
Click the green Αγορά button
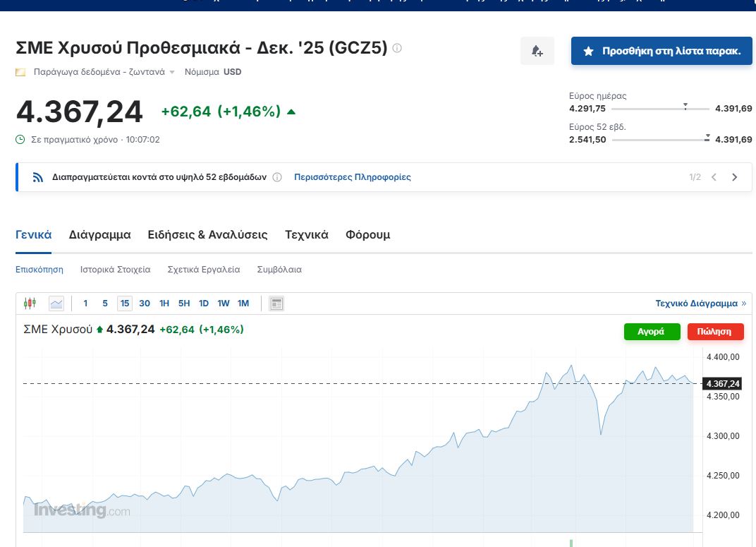click(652, 331)
